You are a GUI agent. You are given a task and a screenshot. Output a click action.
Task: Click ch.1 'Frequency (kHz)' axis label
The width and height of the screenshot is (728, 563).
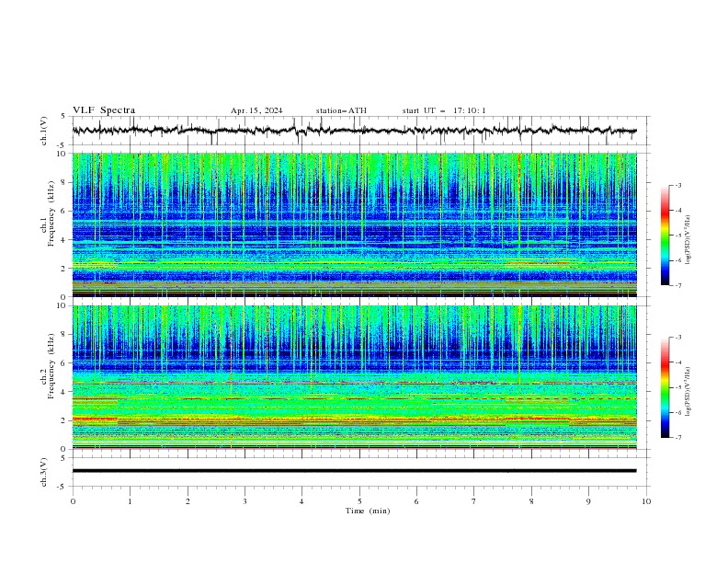click(51, 214)
